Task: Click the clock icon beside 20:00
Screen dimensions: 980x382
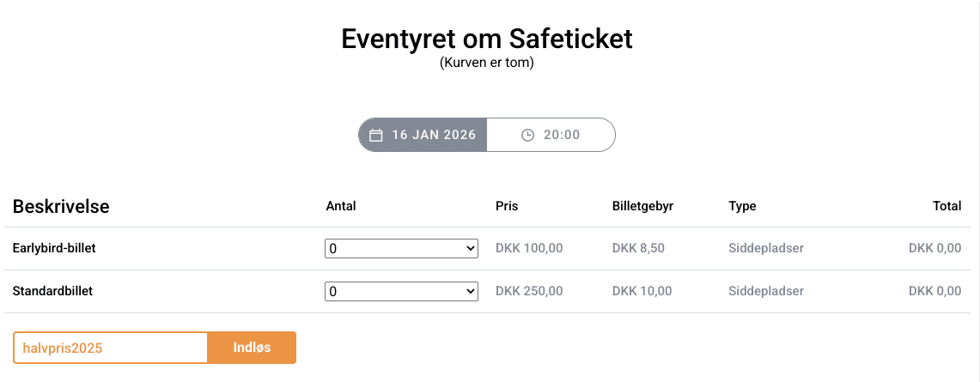Action: tap(528, 136)
